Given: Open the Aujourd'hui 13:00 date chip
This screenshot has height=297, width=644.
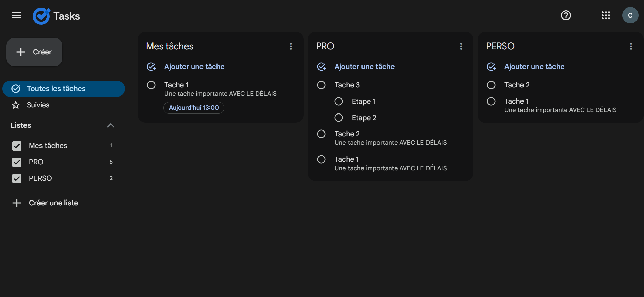Looking at the screenshot, I should pos(194,108).
